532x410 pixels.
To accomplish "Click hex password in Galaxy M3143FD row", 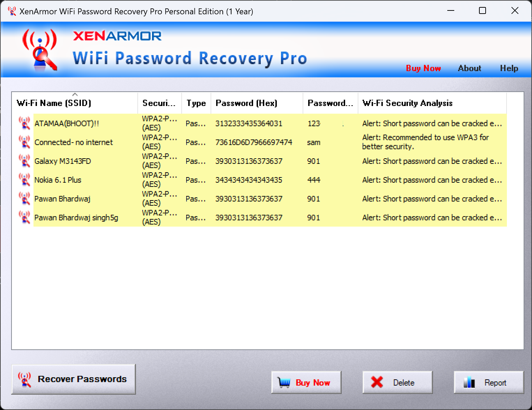I will point(249,161).
